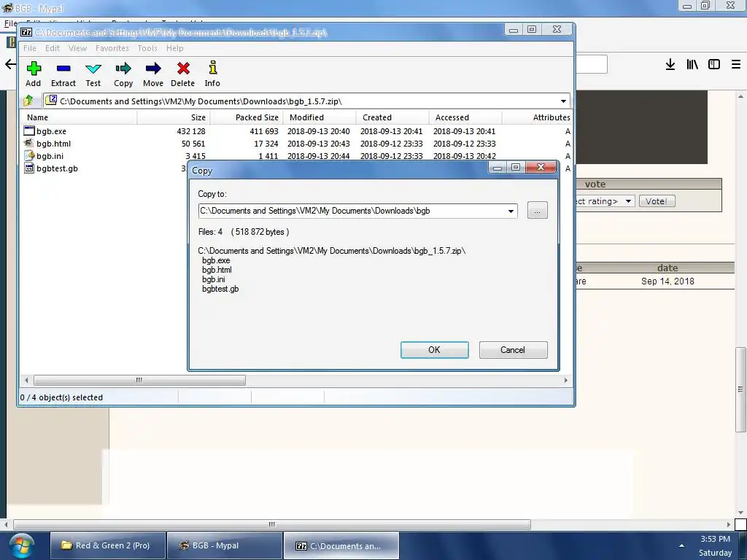This screenshot has height=560, width=747.
Task: Click the browse (...) button
Action: click(x=538, y=211)
